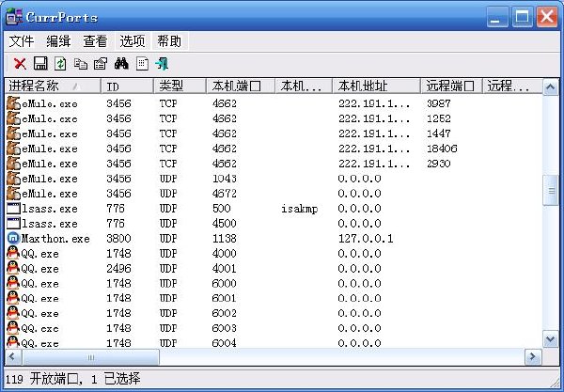Select eMule.exe row with remote port 3987

274,103
